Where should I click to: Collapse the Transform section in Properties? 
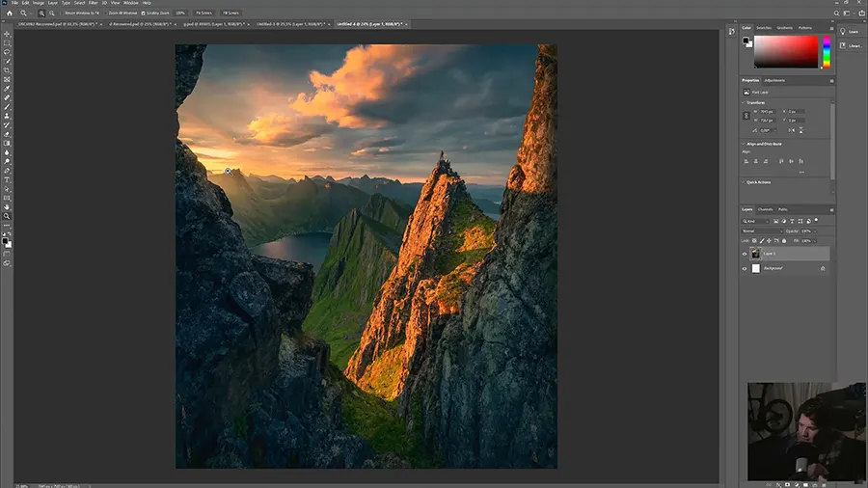[745, 102]
